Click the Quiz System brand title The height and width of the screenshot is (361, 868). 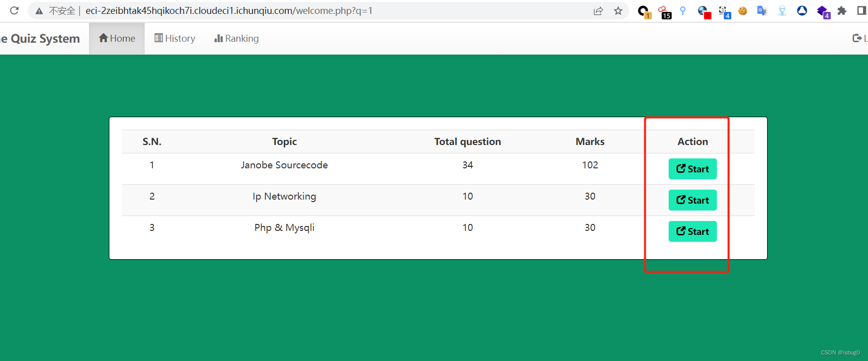[x=40, y=38]
